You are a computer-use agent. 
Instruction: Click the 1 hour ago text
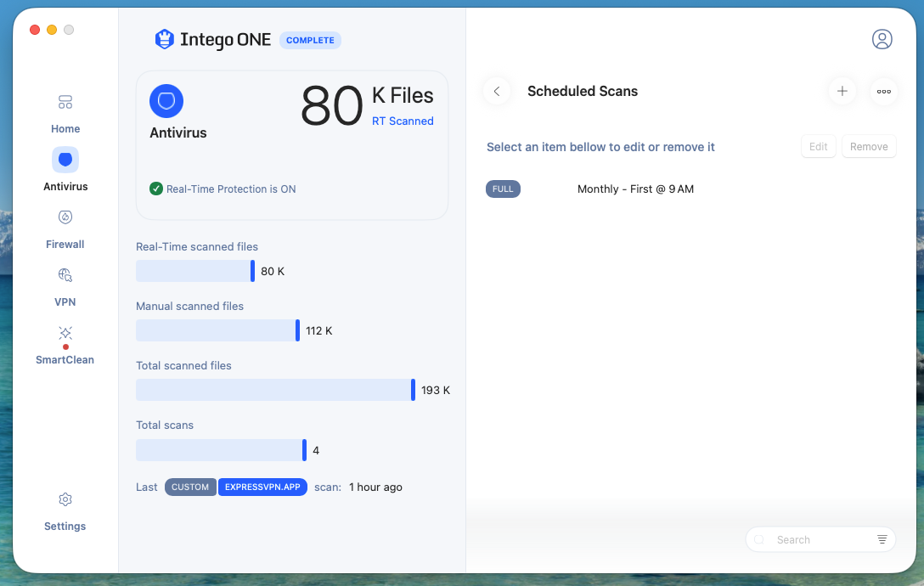click(375, 487)
